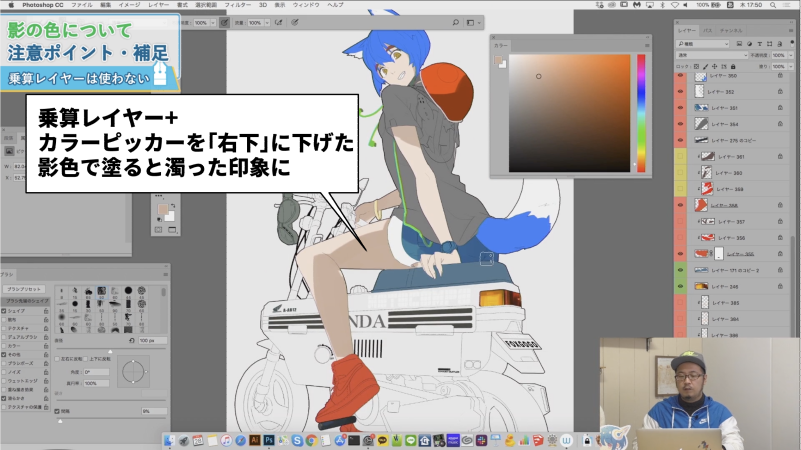Click the adjustment layer filter icon
Image resolution: width=801 pixels, height=450 pixels.
749,44
